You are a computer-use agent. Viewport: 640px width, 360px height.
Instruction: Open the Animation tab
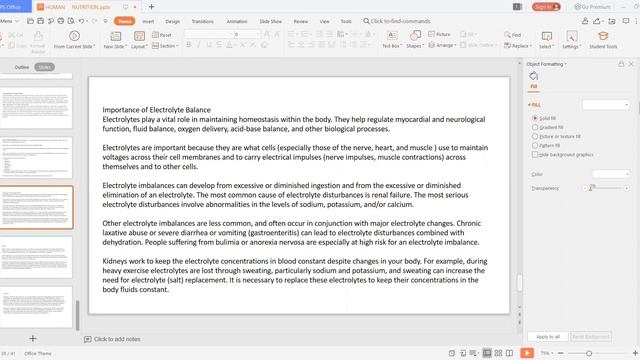[237, 21]
